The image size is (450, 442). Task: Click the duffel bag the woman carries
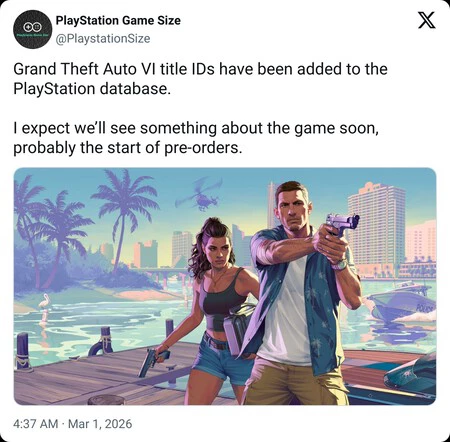[x=238, y=330]
